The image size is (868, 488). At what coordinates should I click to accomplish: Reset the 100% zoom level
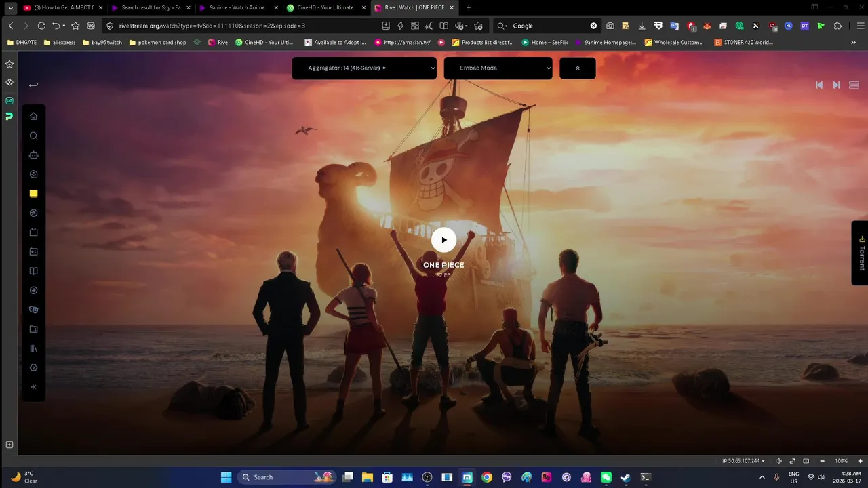tap(841, 461)
